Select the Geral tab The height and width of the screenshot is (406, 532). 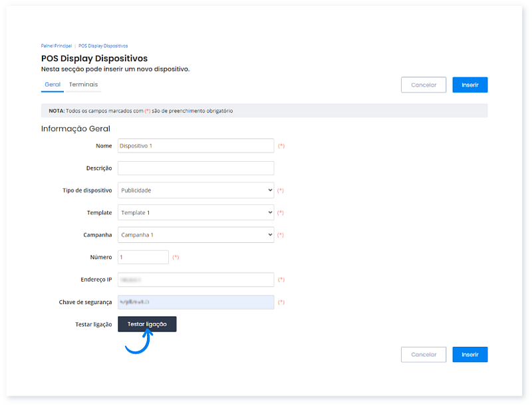pyautogui.click(x=53, y=85)
